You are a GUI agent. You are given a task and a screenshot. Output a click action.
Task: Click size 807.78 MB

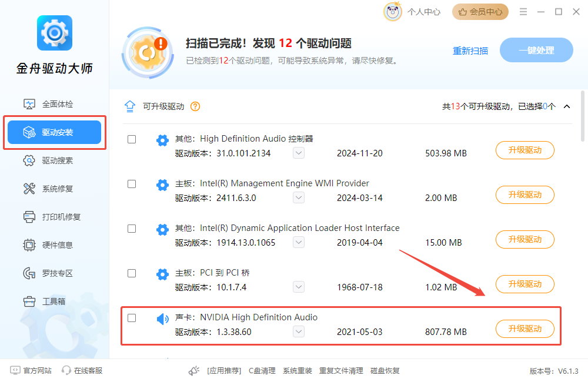point(446,332)
